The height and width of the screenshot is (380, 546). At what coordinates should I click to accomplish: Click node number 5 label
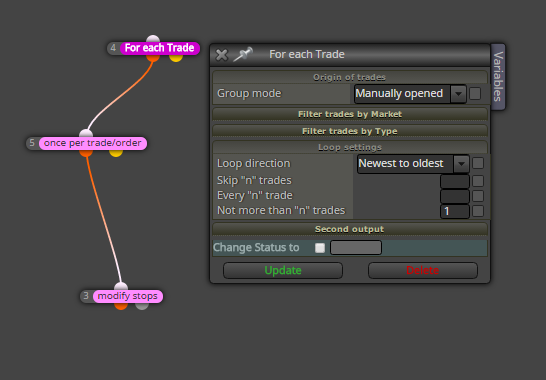[x=32, y=143]
